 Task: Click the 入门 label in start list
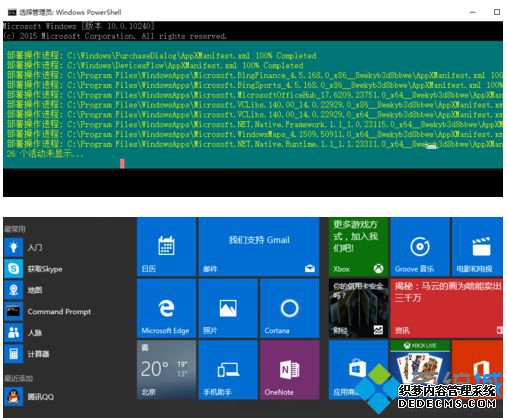tap(35, 248)
